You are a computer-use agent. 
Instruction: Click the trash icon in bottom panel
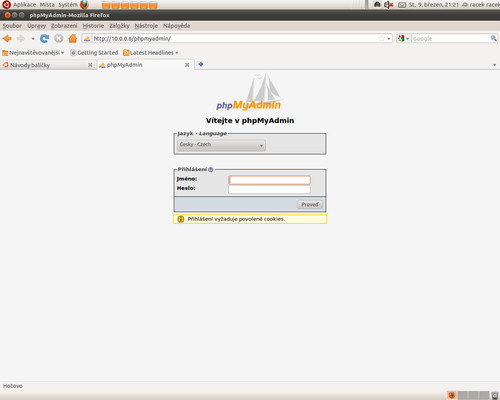(495, 395)
